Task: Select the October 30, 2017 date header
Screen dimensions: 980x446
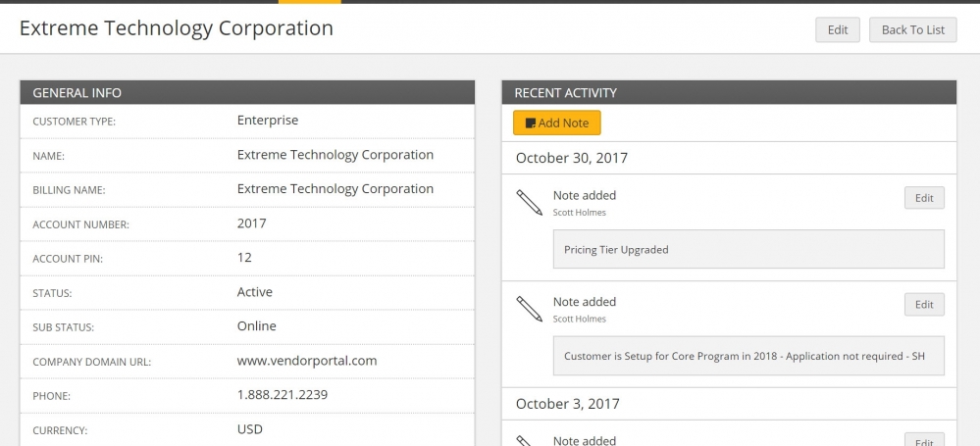Action: [x=571, y=158]
